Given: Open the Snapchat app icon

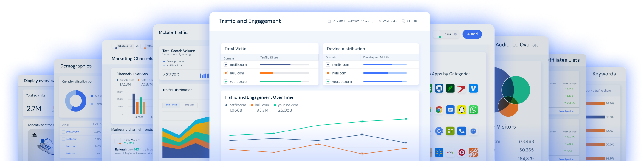Looking at the screenshot, I should click(x=462, y=110).
